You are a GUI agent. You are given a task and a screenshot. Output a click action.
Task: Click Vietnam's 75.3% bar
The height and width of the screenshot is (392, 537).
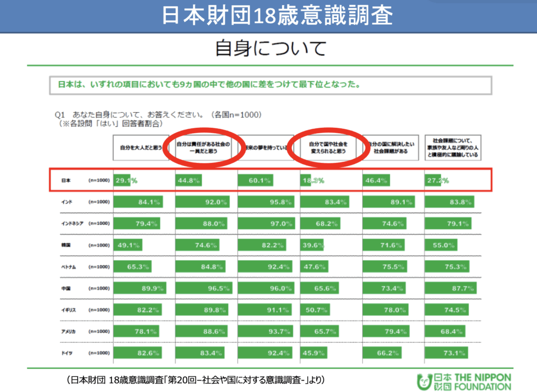pos(447,267)
